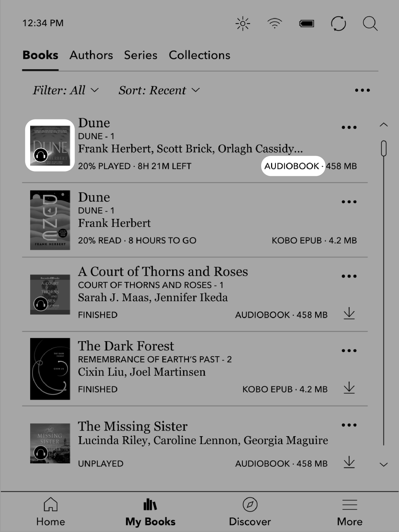
Task: Open more options for Dune audiobook
Action: coord(349,127)
